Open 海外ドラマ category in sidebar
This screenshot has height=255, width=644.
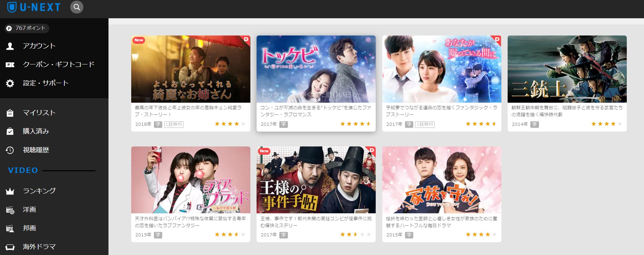39,247
